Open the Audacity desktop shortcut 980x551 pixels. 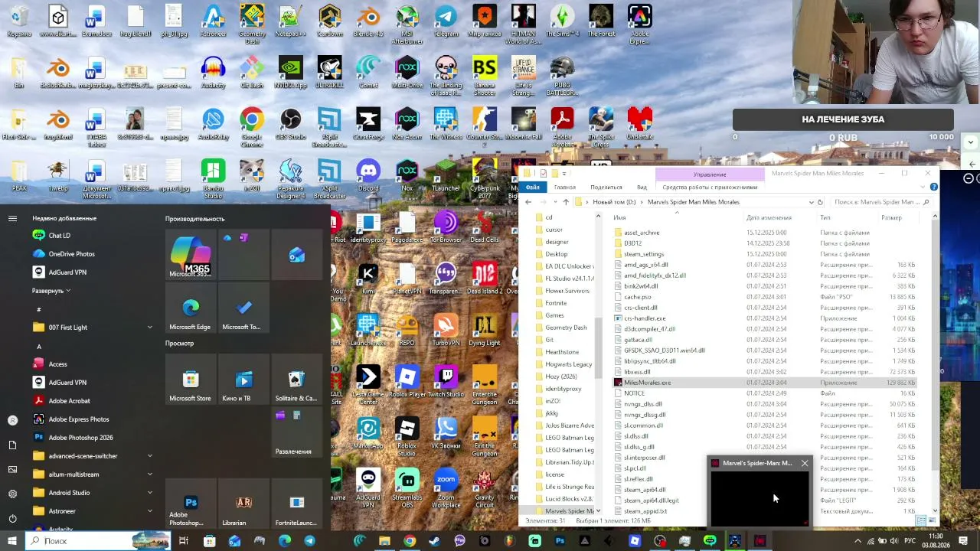click(x=213, y=73)
